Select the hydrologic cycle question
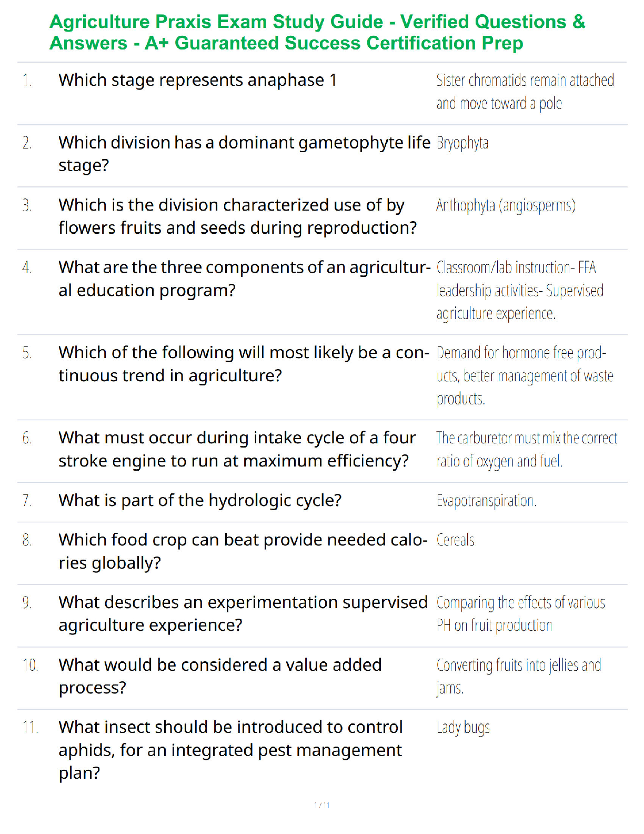Image resolution: width=644 pixels, height=834 pixels. 200,500
